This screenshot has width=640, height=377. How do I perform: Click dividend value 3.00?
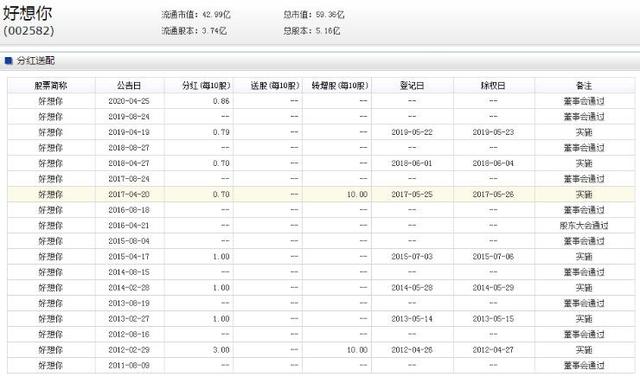(221, 350)
